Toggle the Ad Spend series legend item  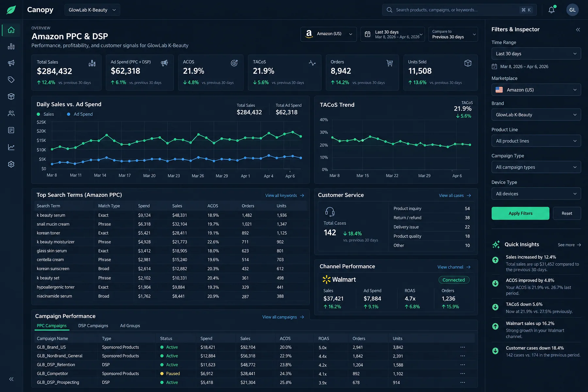[80, 114]
